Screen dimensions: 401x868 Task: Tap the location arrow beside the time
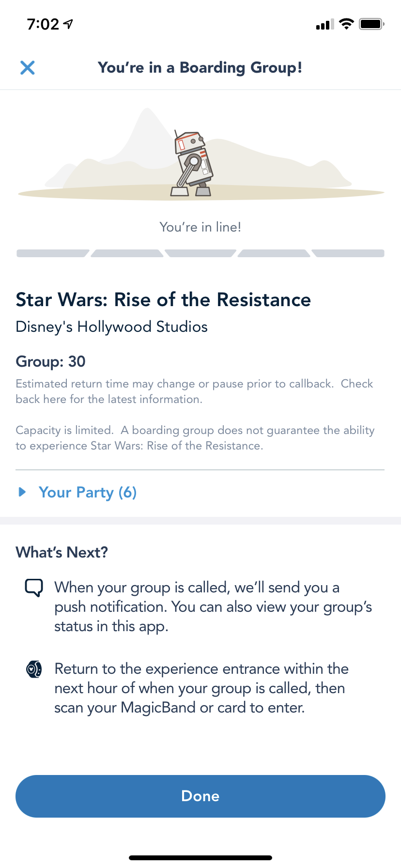[69, 24]
